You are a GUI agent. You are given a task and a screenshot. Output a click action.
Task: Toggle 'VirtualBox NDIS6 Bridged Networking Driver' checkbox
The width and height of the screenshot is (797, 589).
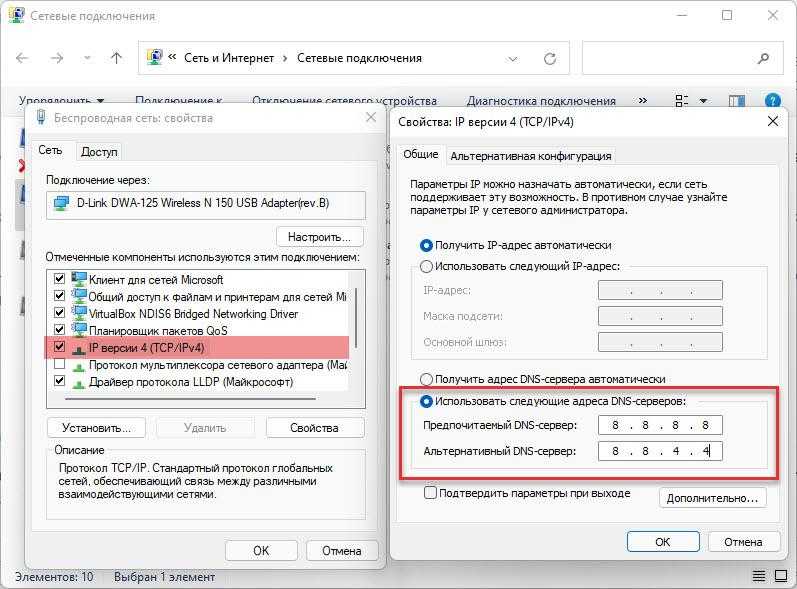(59, 312)
